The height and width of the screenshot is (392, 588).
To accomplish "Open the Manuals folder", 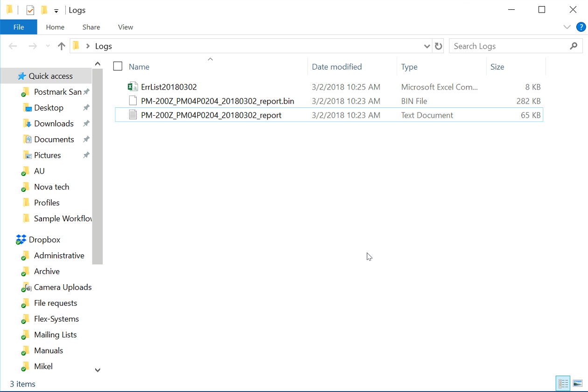I will click(49, 351).
